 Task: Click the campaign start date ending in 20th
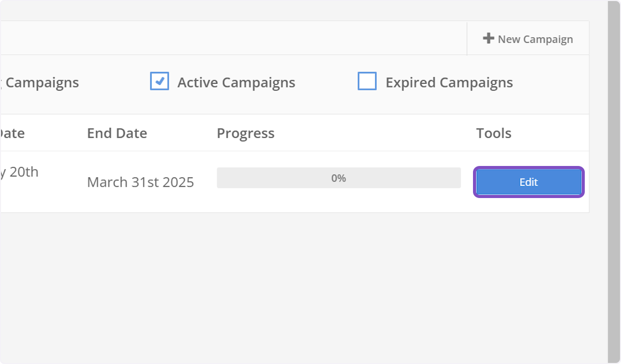pyautogui.click(x=20, y=172)
